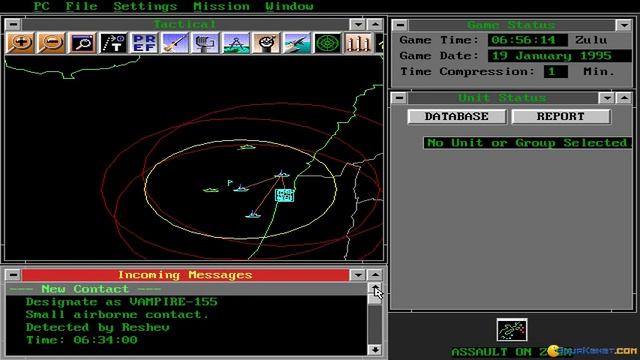
Task: Open the Window menu
Action: click(x=289, y=6)
